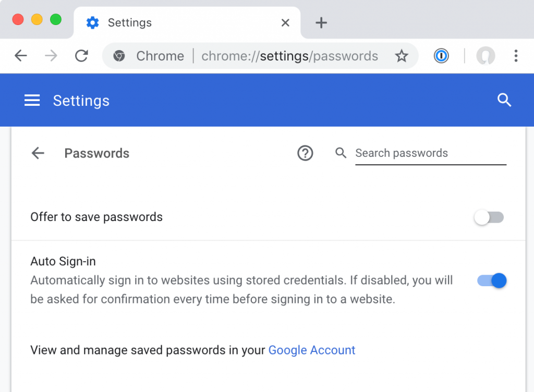Image resolution: width=534 pixels, height=392 pixels.
Task: Go back from the Passwords page
Action: 38,153
